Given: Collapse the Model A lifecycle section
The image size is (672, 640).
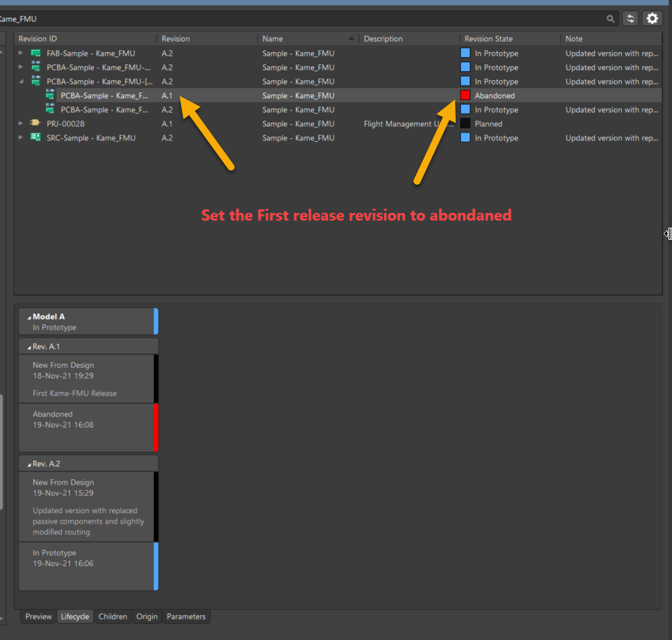Looking at the screenshot, I should click(29, 317).
